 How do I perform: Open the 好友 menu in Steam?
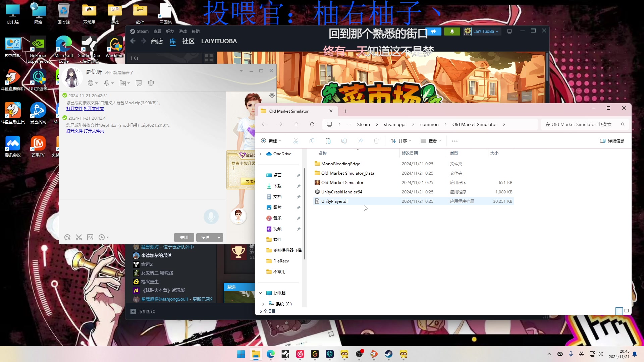(x=170, y=32)
